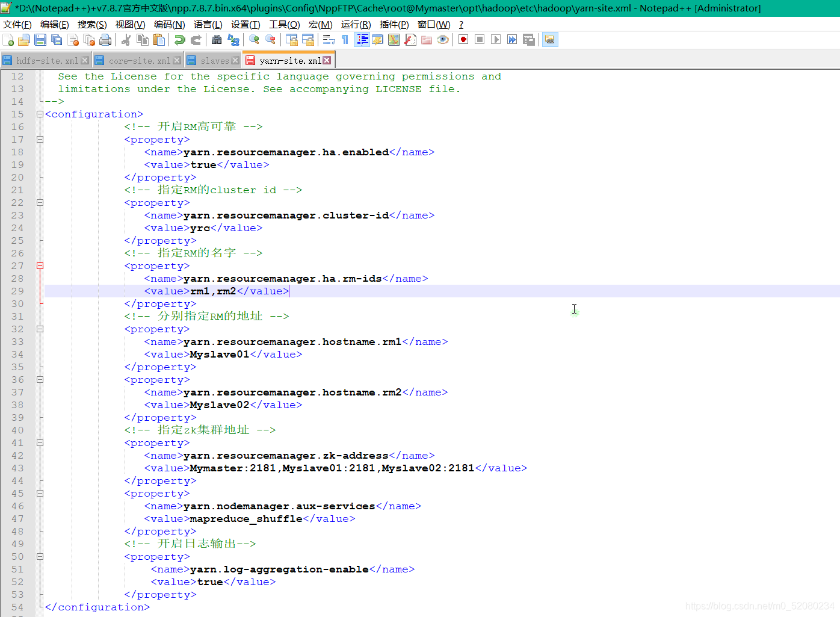Click the Stop recording macro icon
This screenshot has width=840, height=617.
pyautogui.click(x=480, y=40)
